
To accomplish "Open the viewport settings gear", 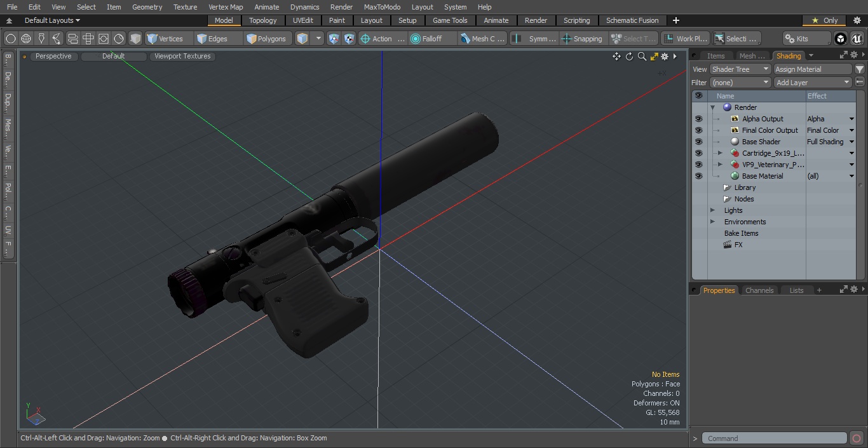I will pos(665,57).
